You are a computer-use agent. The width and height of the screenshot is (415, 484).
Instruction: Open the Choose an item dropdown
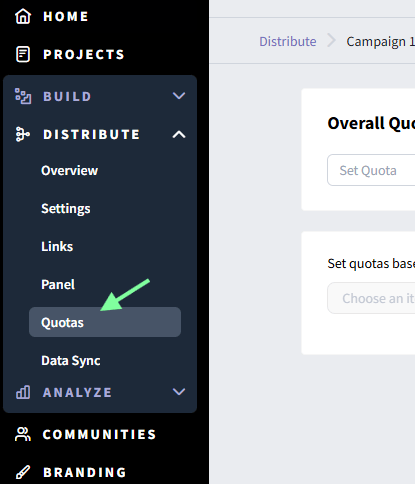point(371,298)
